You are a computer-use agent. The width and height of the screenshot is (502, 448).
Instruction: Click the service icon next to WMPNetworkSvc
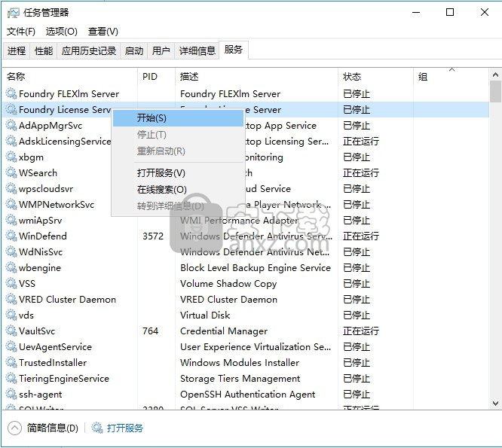[x=11, y=204]
